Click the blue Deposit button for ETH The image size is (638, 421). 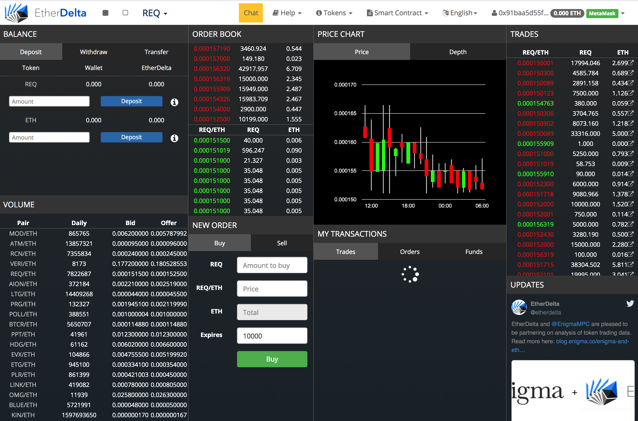pos(131,137)
